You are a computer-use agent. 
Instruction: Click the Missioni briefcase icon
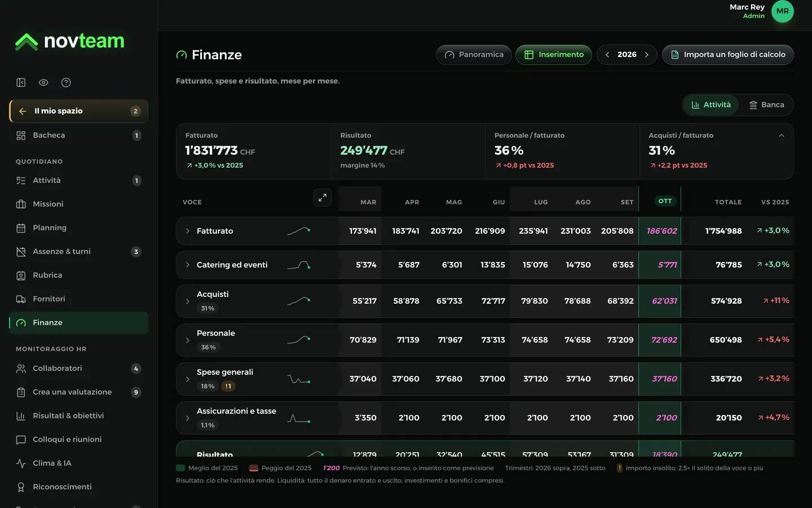[21, 204]
